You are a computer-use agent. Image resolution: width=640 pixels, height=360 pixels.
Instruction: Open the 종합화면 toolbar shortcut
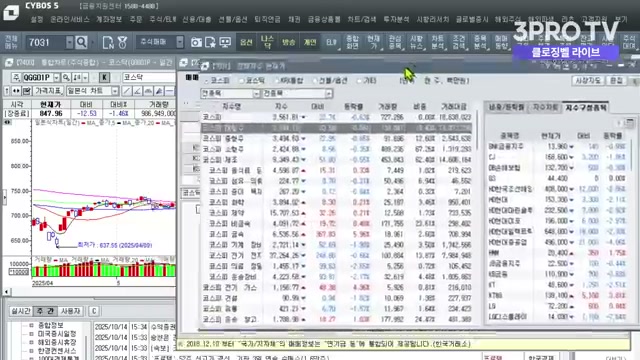pos(352,42)
